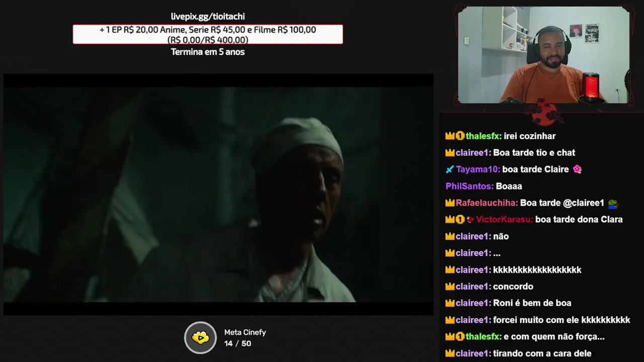This screenshot has width=644, height=362.
Task: Click the PhilSantos username
Action: tap(469, 187)
